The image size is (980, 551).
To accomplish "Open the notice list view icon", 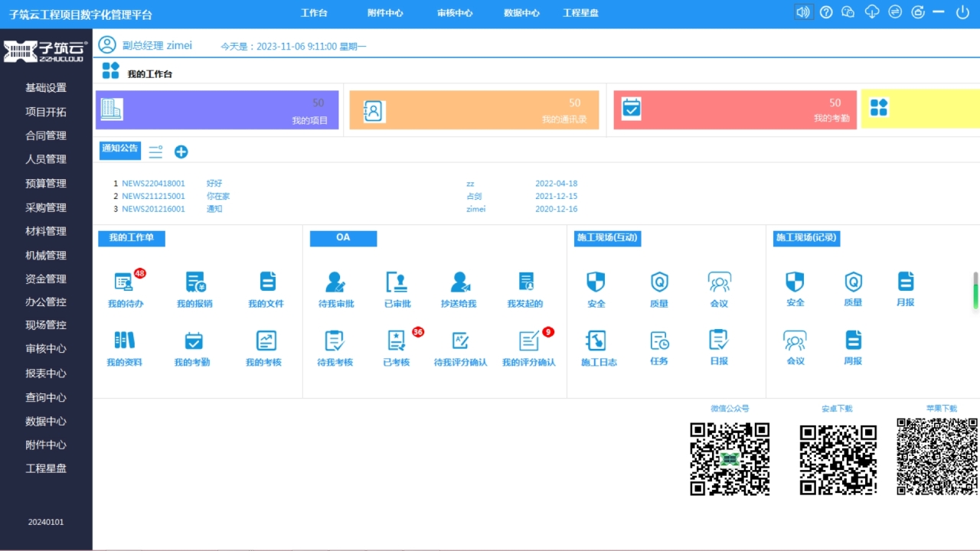I will pyautogui.click(x=155, y=152).
